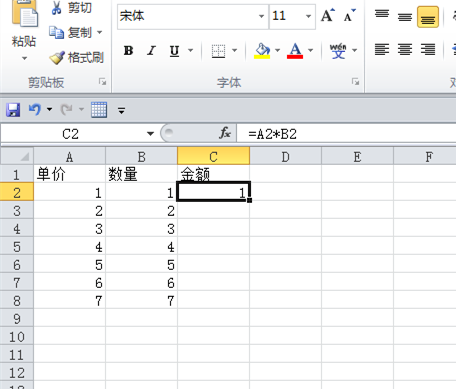Viewport: 456px width, 389px height.
Task: Toggle Italic formatting
Action: [151, 51]
